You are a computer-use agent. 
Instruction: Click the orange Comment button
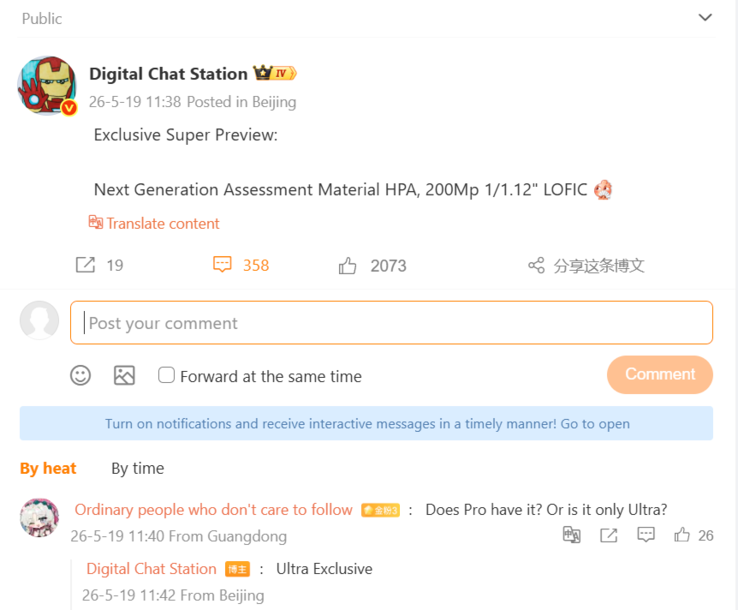pos(660,374)
